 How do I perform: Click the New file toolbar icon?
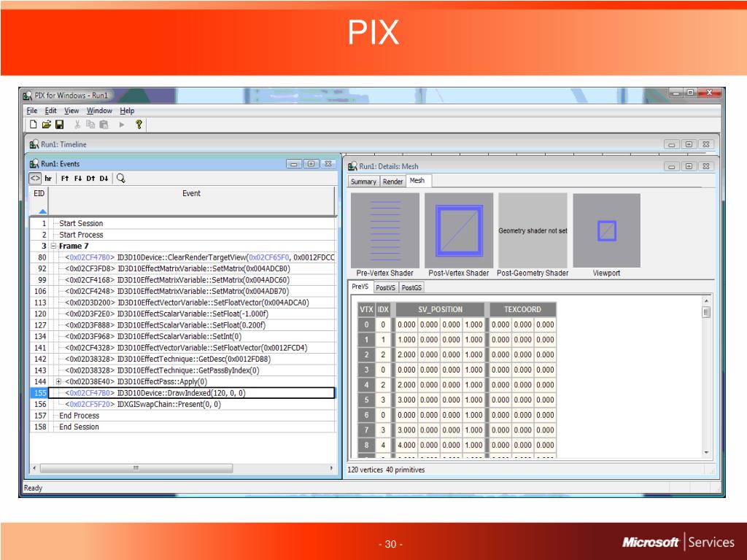pyautogui.click(x=33, y=125)
